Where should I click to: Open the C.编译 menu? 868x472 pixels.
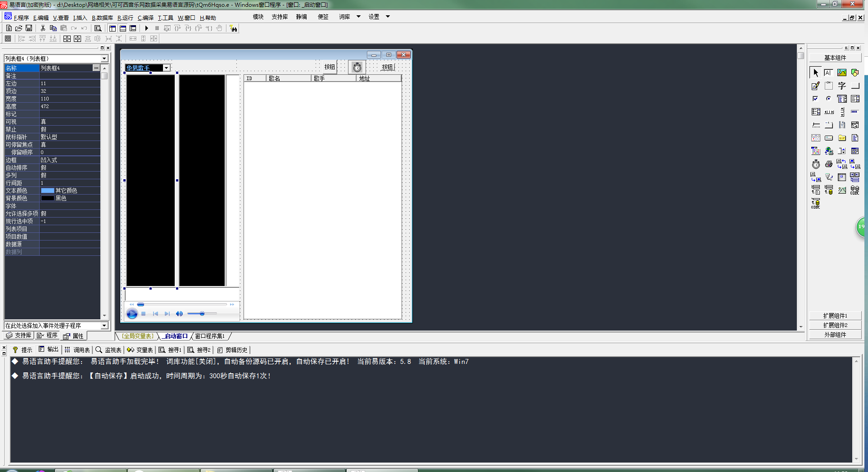[x=145, y=18]
